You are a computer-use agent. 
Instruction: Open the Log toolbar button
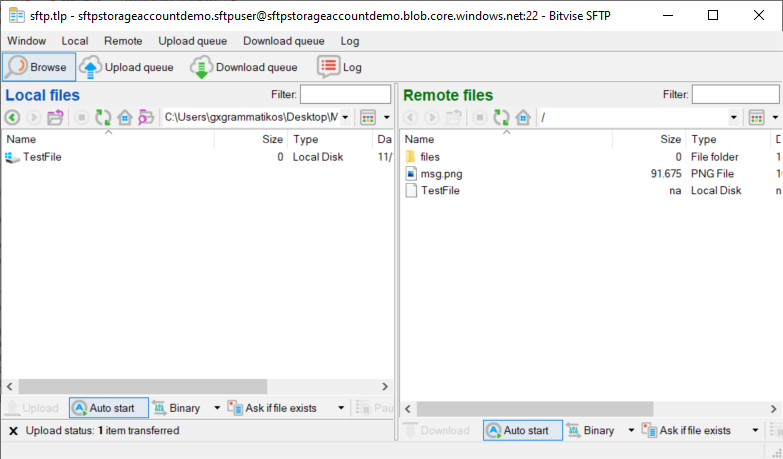pyautogui.click(x=340, y=67)
